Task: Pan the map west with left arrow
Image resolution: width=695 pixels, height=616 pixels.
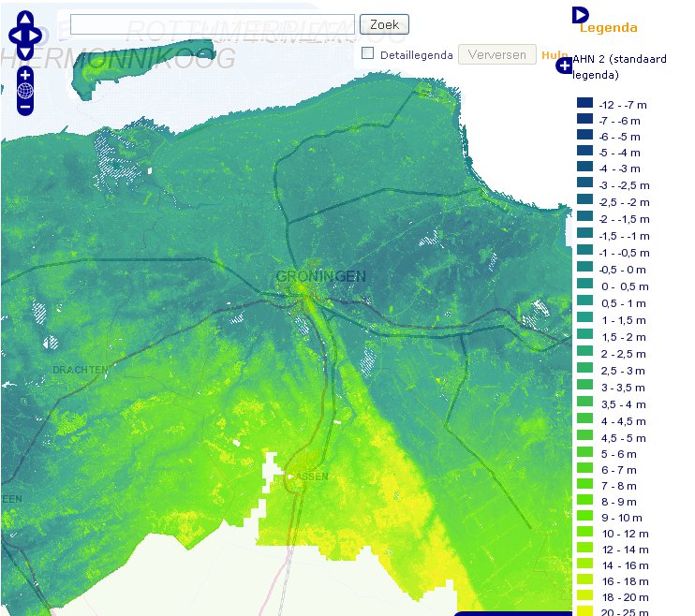Action: coord(13,36)
